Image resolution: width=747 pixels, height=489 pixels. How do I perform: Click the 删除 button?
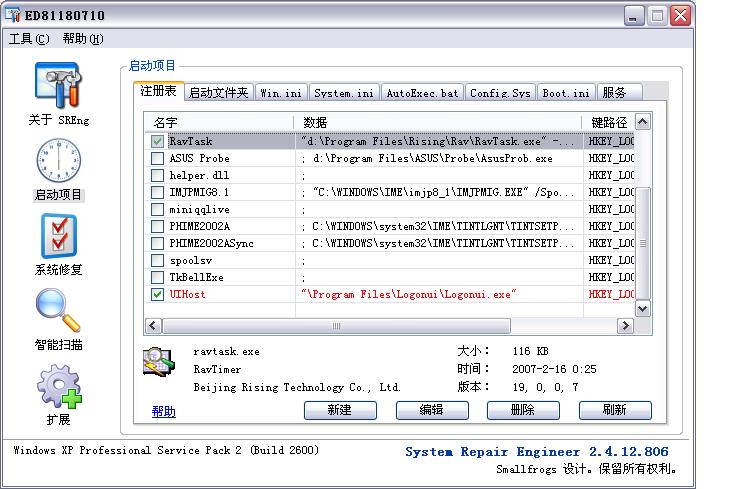(x=523, y=410)
